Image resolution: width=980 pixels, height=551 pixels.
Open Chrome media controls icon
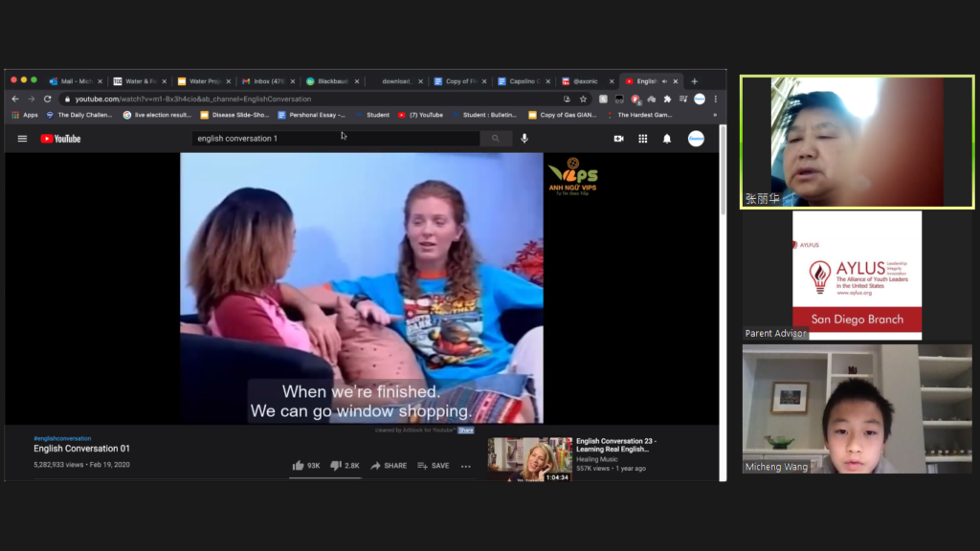coord(683,99)
